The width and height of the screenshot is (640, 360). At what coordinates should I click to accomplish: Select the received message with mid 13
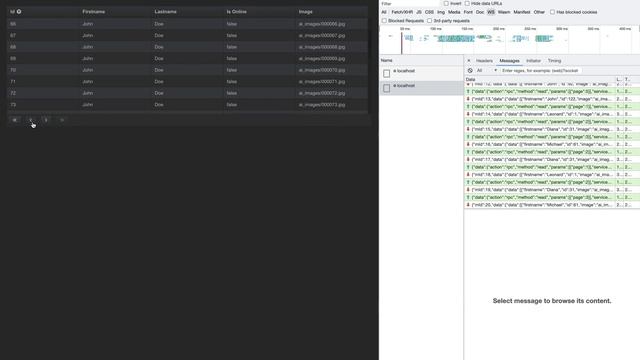[552, 99]
